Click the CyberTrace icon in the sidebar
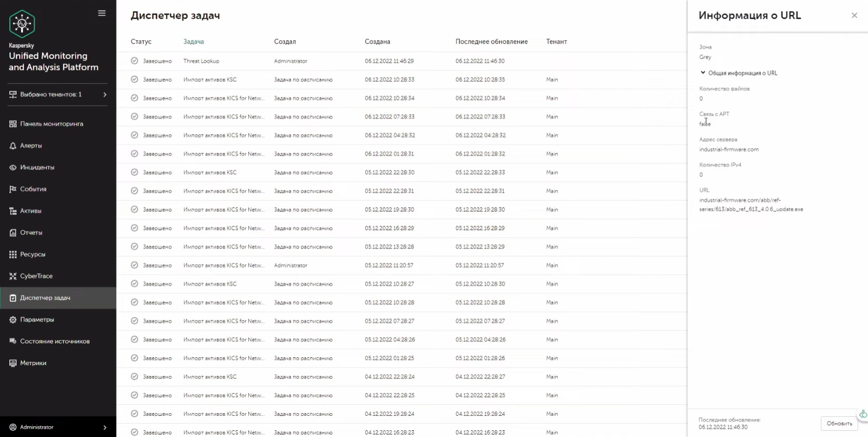Screen dimensions: 868x437 pos(13,276)
